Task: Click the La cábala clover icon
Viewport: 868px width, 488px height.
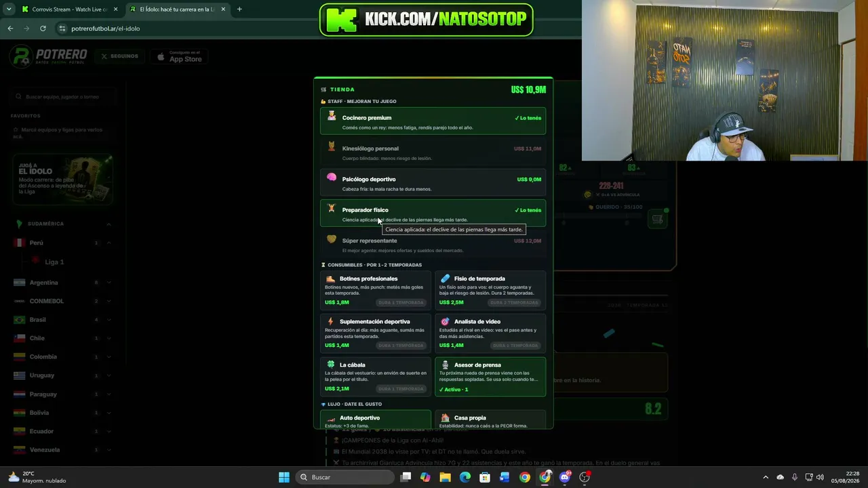Action: click(x=331, y=364)
